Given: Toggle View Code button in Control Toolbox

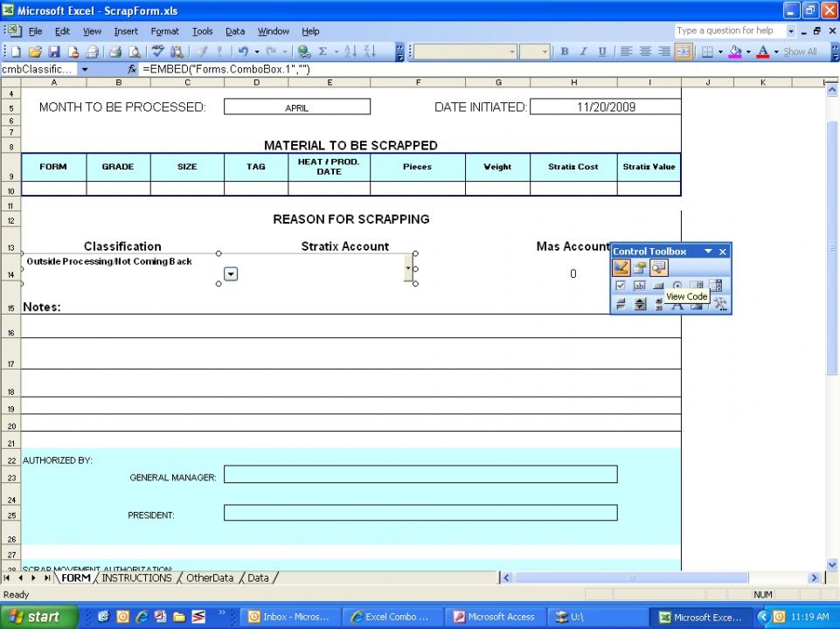Looking at the screenshot, I should click(x=658, y=267).
